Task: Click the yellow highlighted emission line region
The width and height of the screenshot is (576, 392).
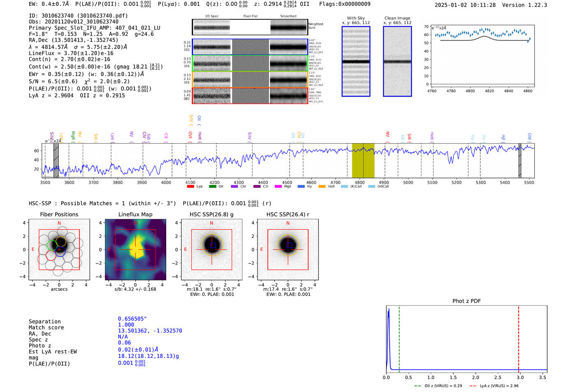Action: [x=363, y=160]
